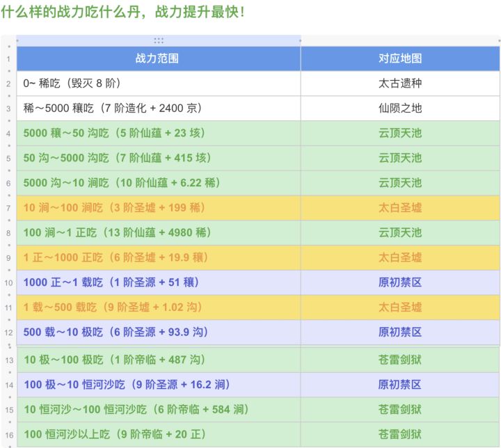This screenshot has height=448, width=501.
Task: Select cell 5000 穰~50 沟吃（5 阶仙蕴 + 23 垓）
Action: (x=159, y=134)
